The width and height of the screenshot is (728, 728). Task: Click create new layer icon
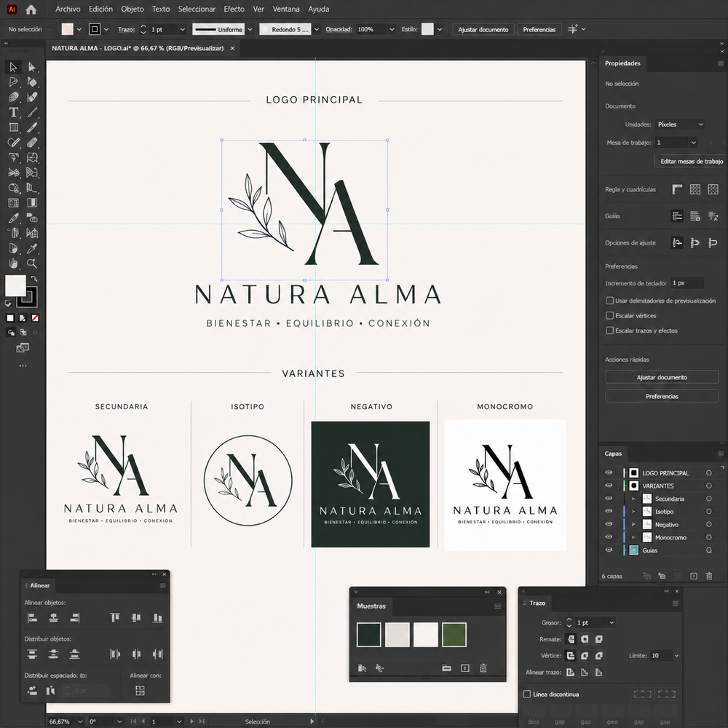coord(694,576)
